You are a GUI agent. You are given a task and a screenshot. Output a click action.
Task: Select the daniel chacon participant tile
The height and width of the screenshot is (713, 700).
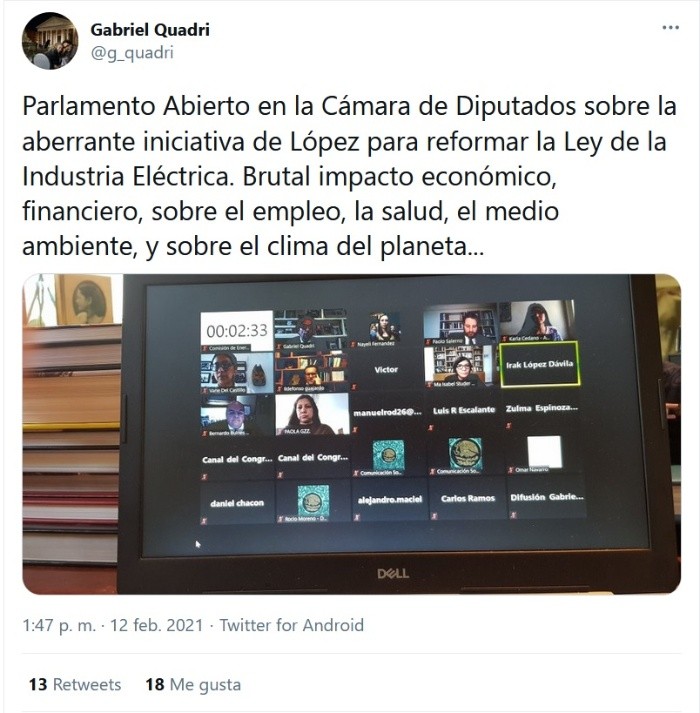(237, 503)
